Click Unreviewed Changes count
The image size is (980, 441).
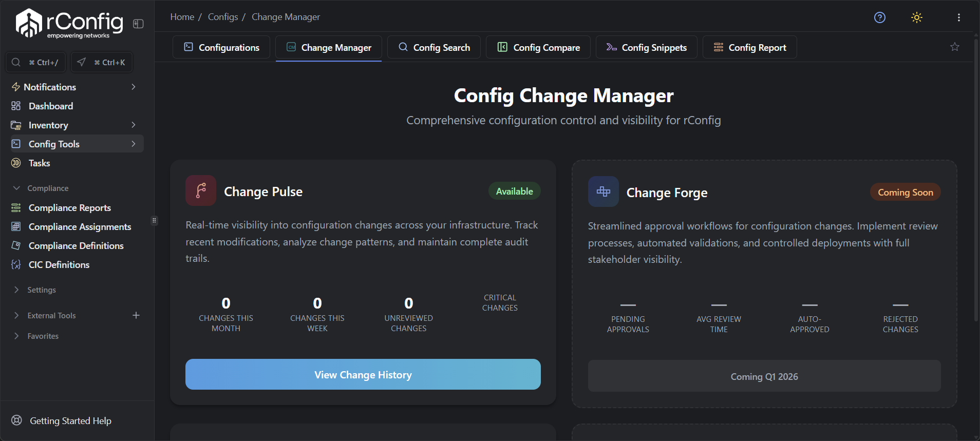[409, 303]
